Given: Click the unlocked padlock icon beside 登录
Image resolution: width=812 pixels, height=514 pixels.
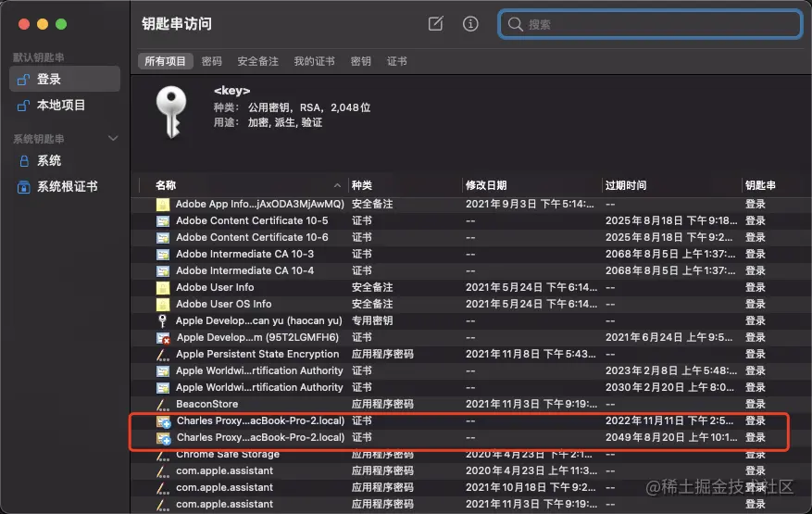Looking at the screenshot, I should click(23, 80).
